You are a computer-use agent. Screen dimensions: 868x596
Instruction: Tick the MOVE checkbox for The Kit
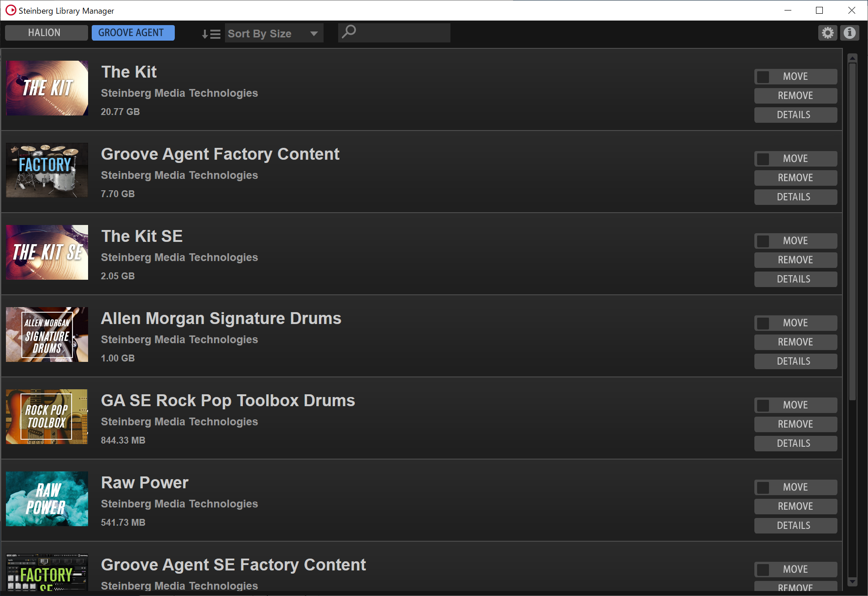(763, 77)
